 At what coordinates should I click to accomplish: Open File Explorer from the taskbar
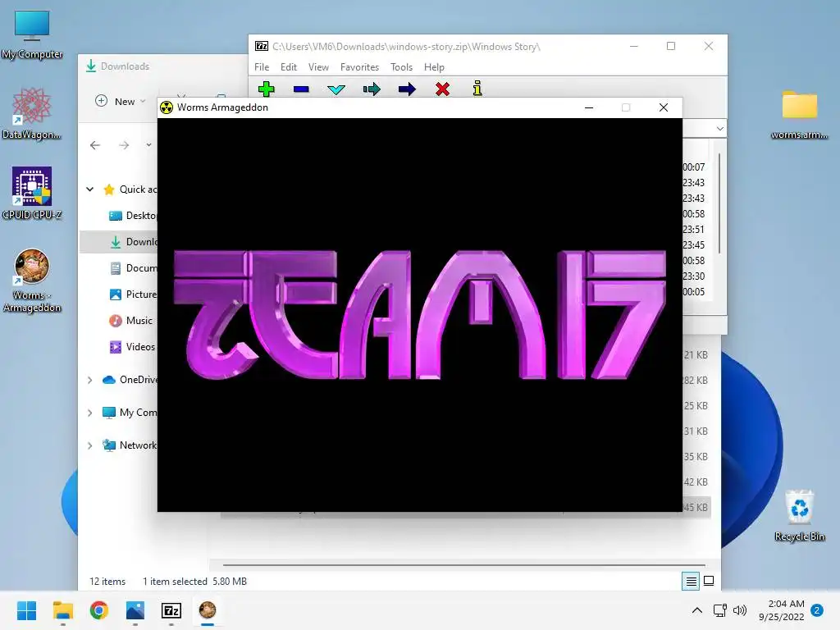(62, 610)
